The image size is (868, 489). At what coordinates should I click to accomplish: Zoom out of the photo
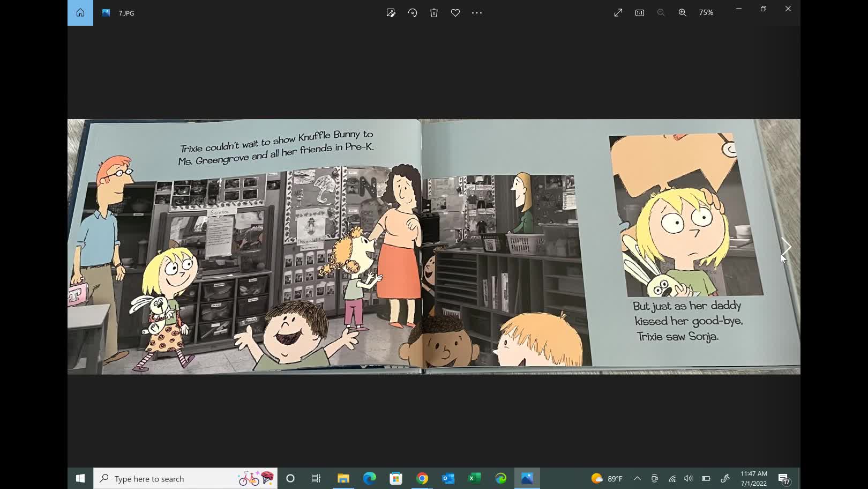coord(661,12)
